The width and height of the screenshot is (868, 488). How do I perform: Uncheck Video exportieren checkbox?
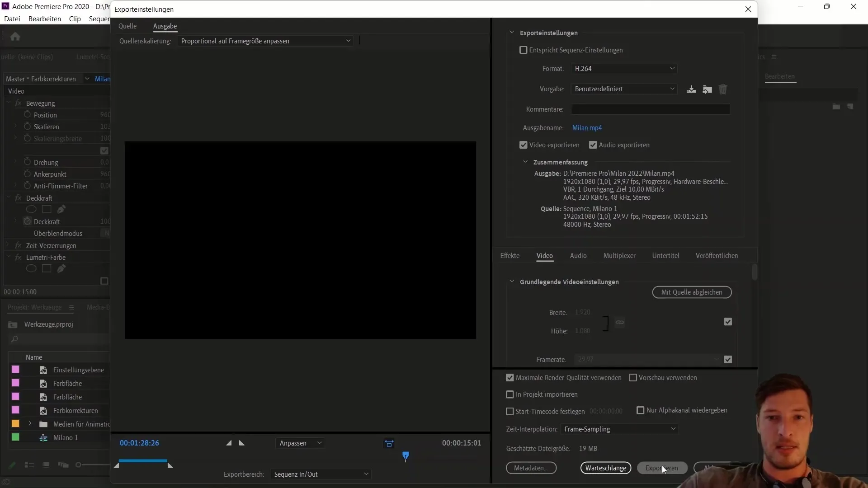(x=524, y=145)
